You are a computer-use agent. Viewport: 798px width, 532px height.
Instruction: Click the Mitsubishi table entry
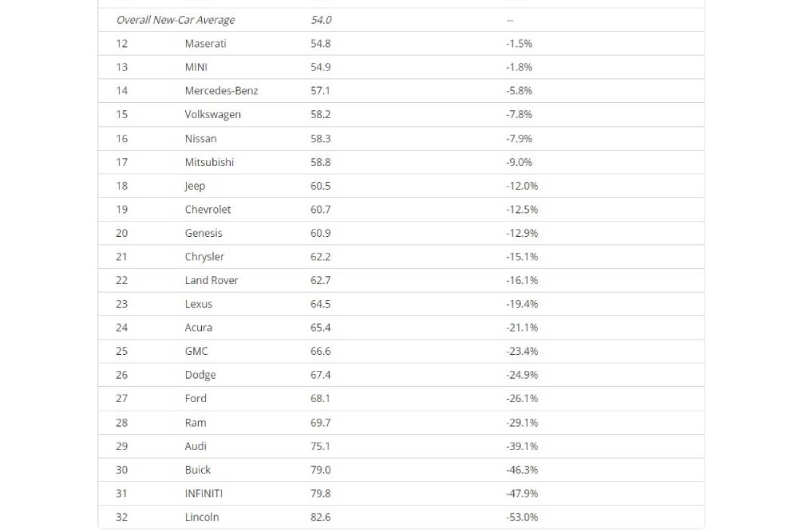coord(209,162)
